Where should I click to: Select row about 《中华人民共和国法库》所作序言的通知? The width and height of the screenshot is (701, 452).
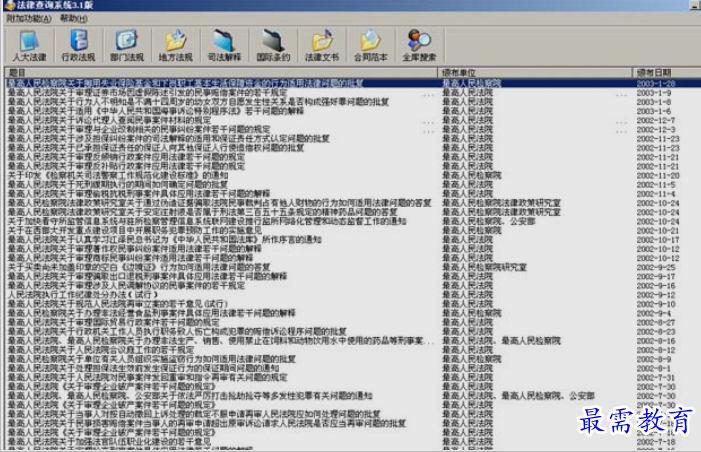tap(352, 240)
